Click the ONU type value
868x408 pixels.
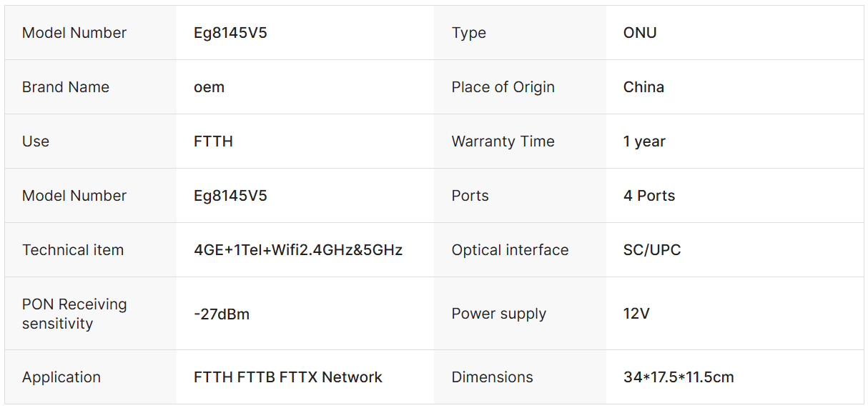point(640,33)
